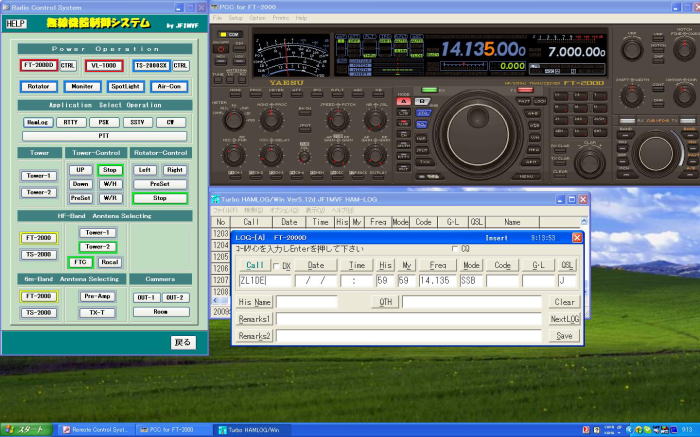Screen dimensions: 700x437
Task: Click NextLOG button in LOG dialog
Action: click(x=564, y=319)
